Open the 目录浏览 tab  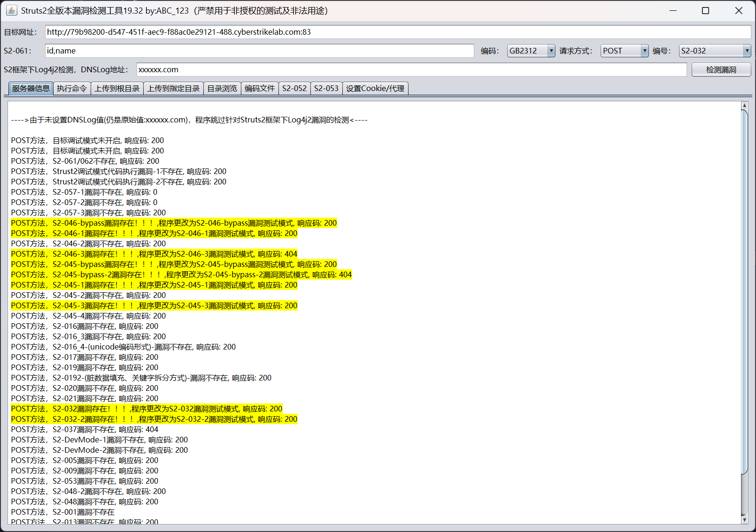pos(222,88)
